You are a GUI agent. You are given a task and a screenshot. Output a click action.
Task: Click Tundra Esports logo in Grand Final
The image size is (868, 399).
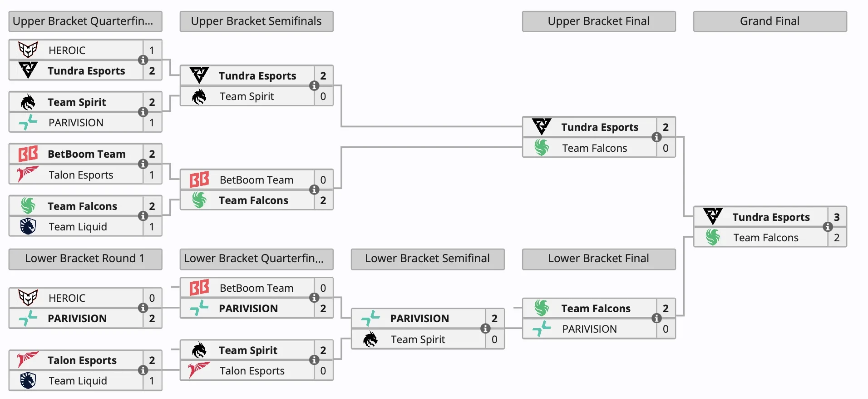pos(713,216)
